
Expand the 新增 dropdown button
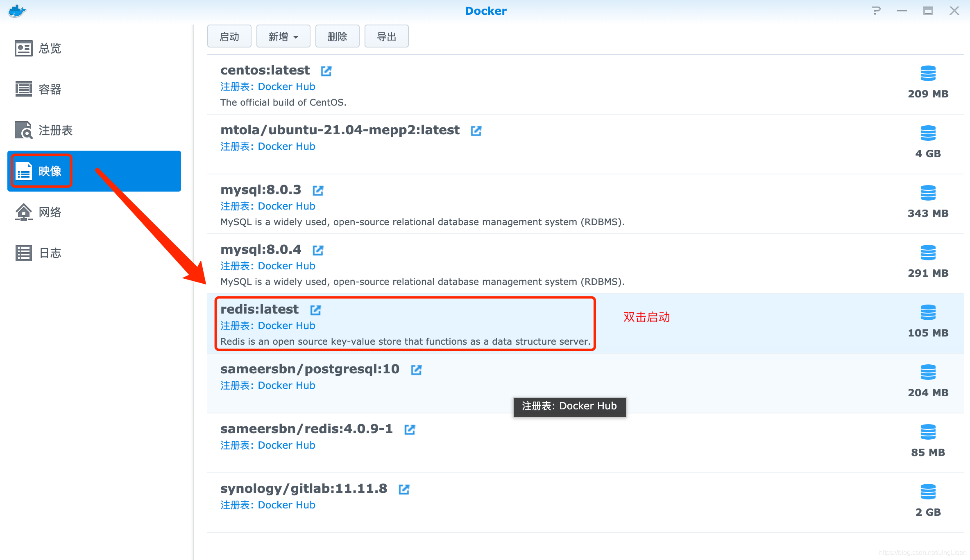[x=283, y=36]
